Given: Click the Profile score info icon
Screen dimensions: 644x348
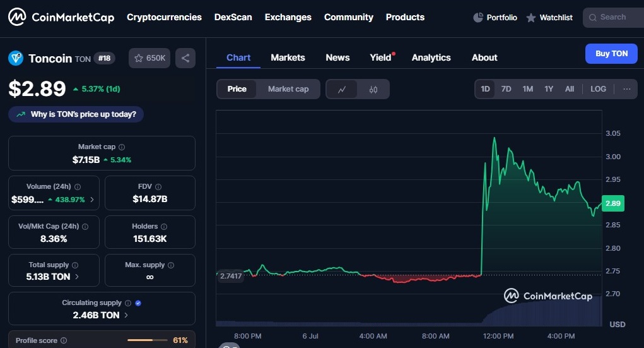Looking at the screenshot, I should click(64, 340).
